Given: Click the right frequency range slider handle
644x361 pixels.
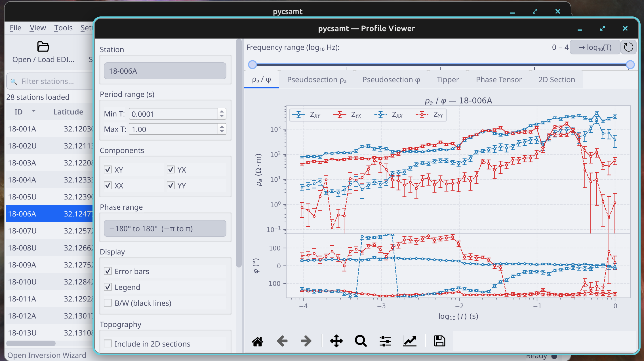Looking at the screenshot, I should coord(630,65).
